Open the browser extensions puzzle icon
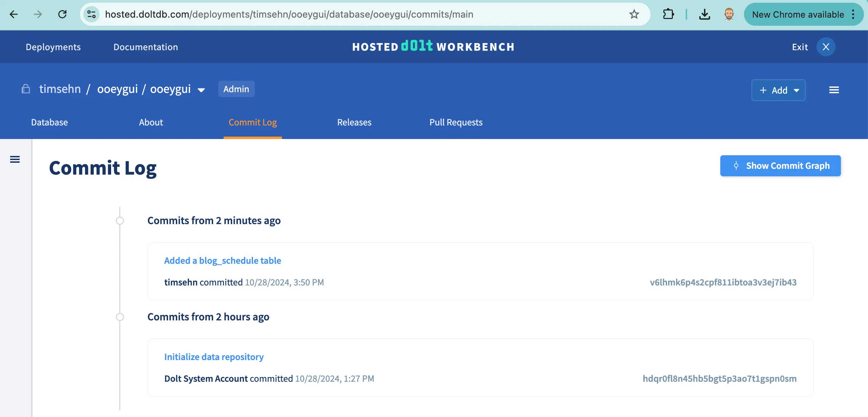868x417 pixels. [668, 14]
